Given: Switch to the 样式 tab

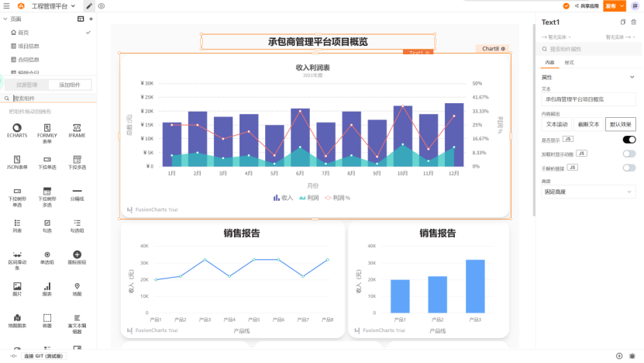Looking at the screenshot, I should point(570,61).
